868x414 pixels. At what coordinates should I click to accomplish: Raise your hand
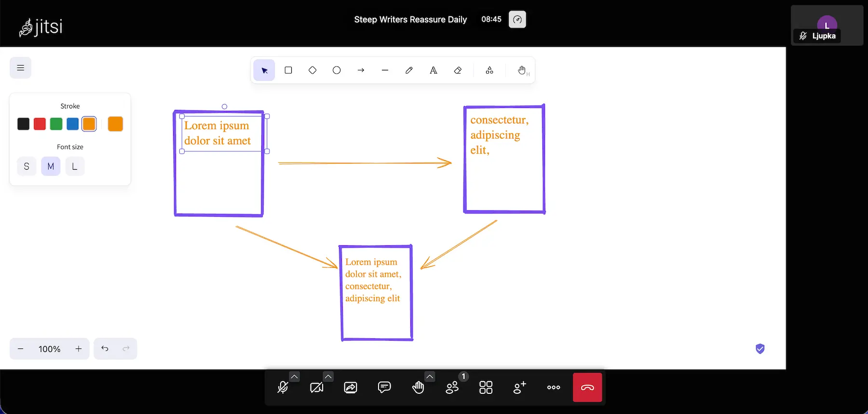[418, 387]
